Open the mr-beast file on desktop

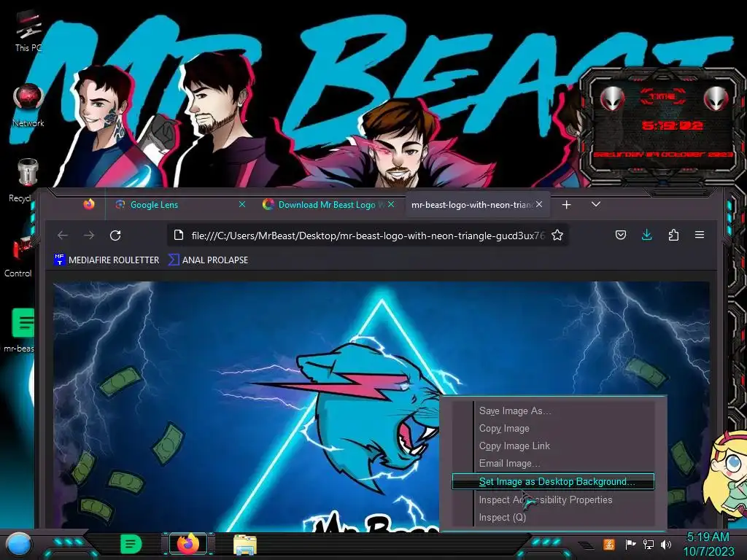point(20,330)
